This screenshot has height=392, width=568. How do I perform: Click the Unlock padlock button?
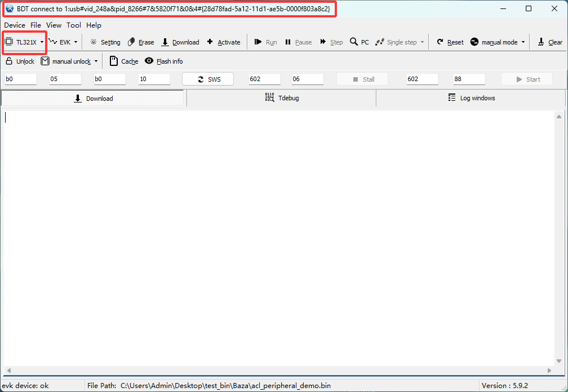point(20,61)
